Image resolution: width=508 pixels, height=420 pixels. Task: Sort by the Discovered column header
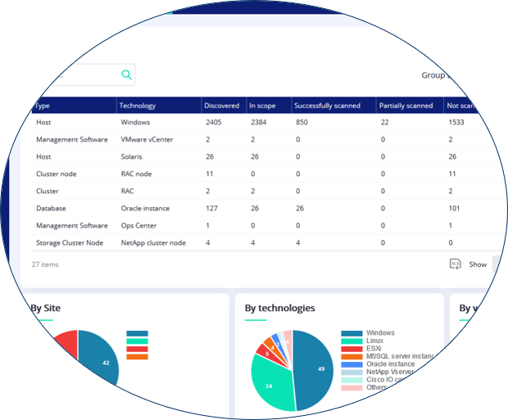pos(222,106)
